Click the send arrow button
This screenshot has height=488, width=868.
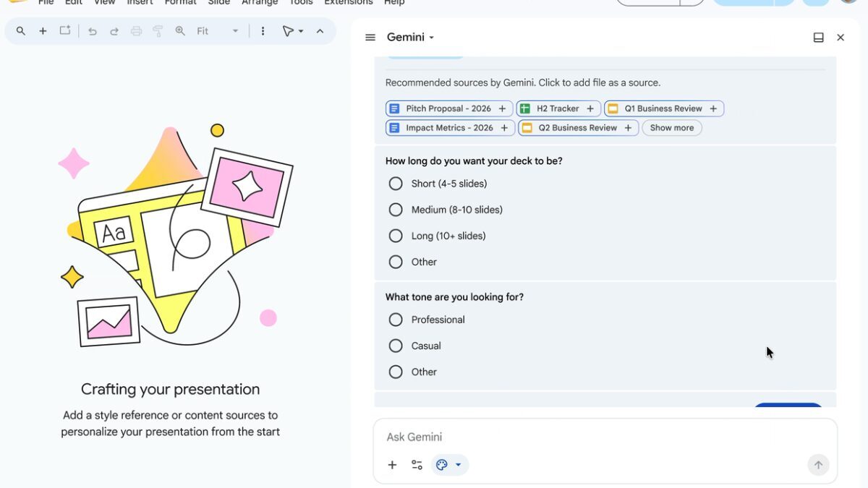point(818,465)
